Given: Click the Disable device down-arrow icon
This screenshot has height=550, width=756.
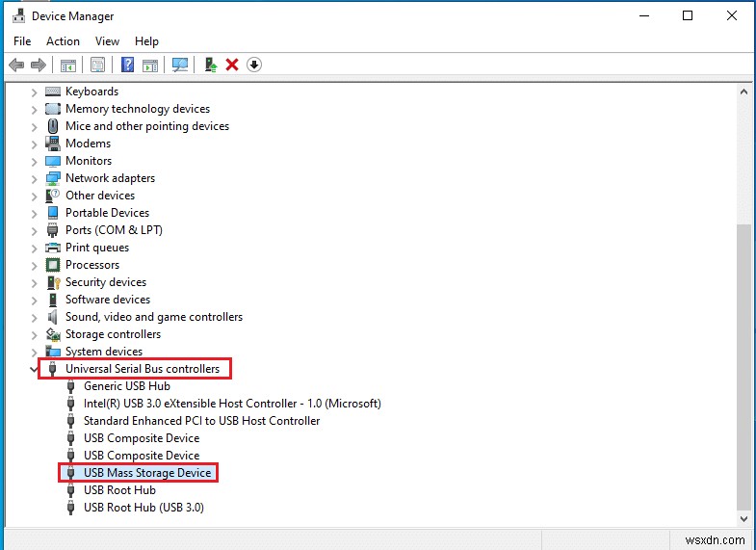Looking at the screenshot, I should (254, 65).
